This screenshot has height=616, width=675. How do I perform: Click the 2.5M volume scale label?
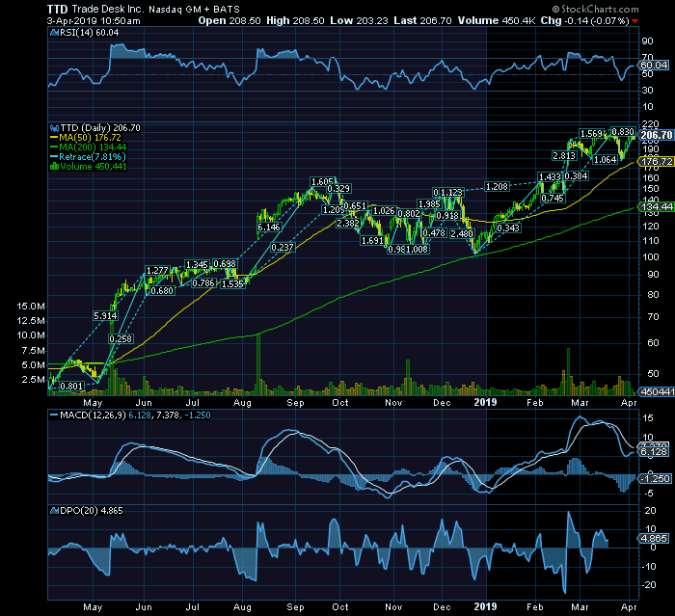coord(34,380)
